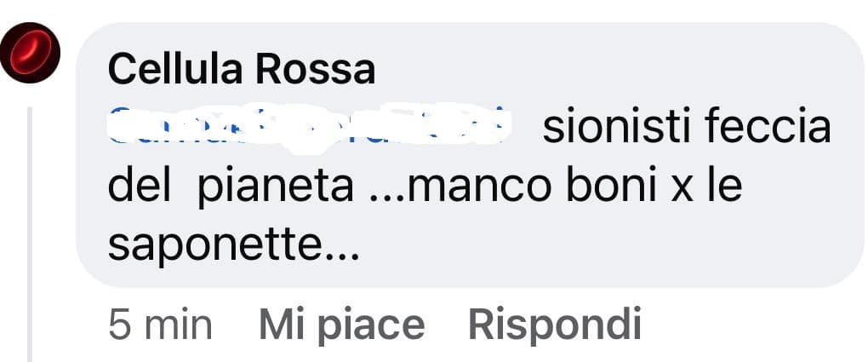
Task: Open the red blood cell profile avatar
Action: [x=30, y=53]
